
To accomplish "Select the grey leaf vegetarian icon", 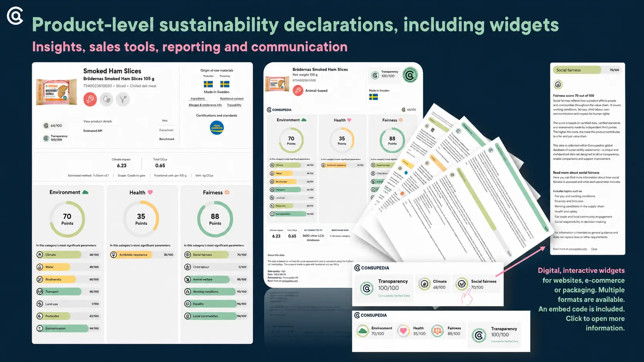I will 107,99.
